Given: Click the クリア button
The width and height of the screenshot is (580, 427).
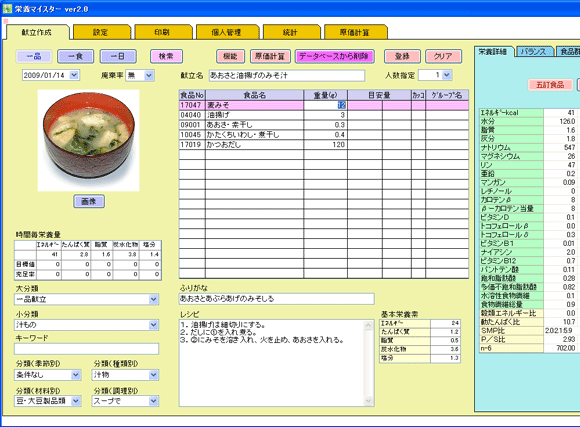Looking at the screenshot, I should (443, 56).
